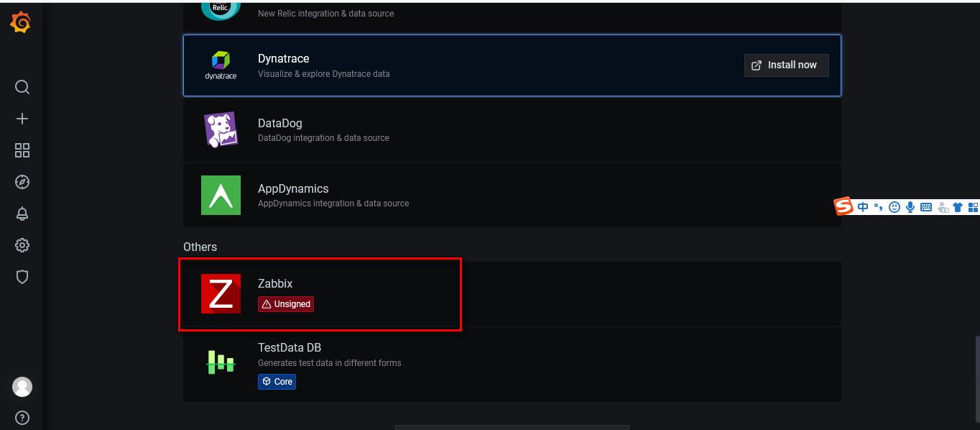
Task: Open the Explore compass icon
Action: coord(22,182)
